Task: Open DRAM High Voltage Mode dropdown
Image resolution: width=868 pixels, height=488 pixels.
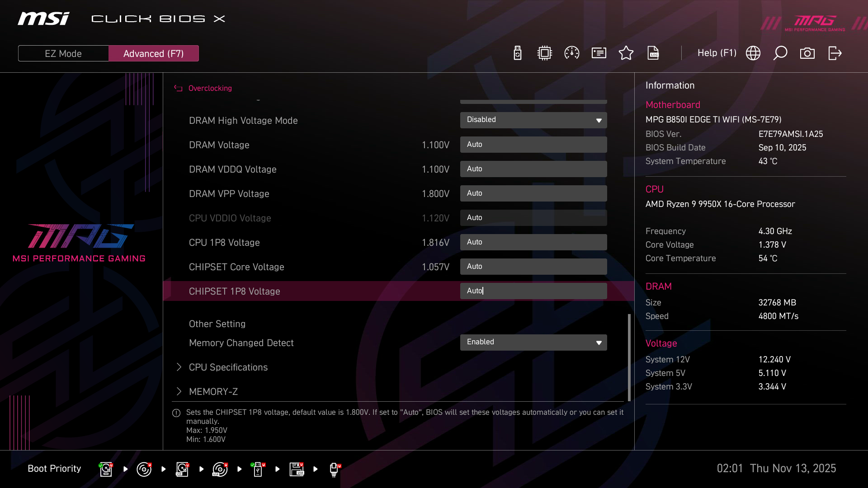Action: tap(533, 120)
